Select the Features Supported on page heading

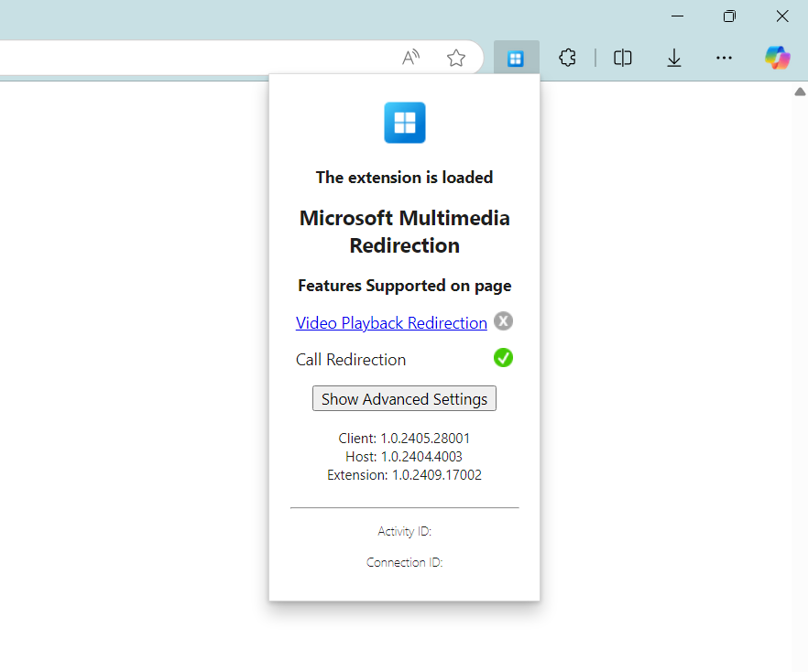pos(404,285)
